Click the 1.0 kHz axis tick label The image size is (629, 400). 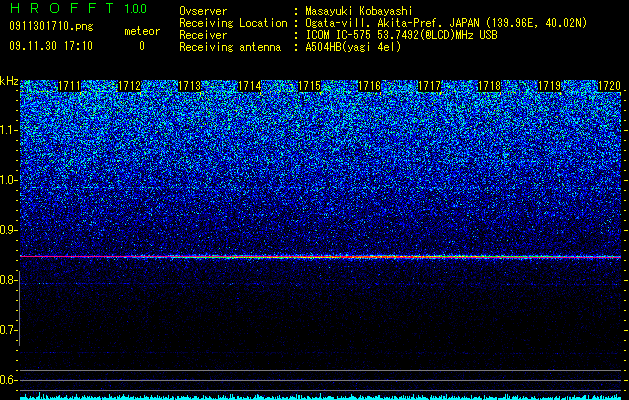(9, 180)
